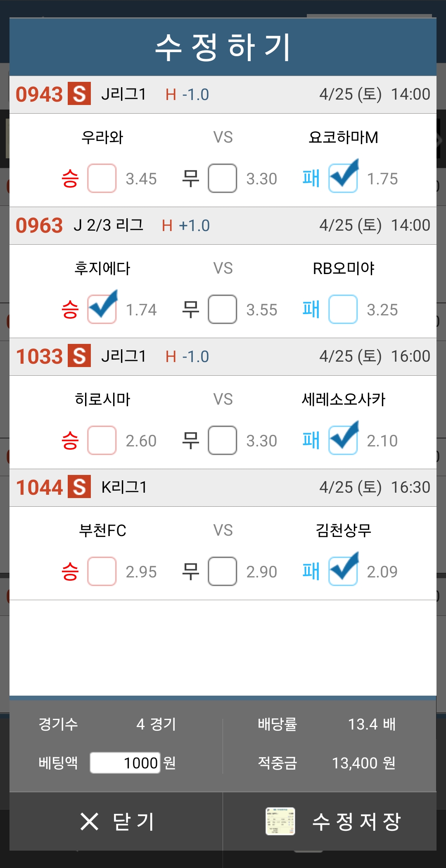Tap the X icon beside 닫기
The height and width of the screenshot is (868, 446).
point(90,821)
